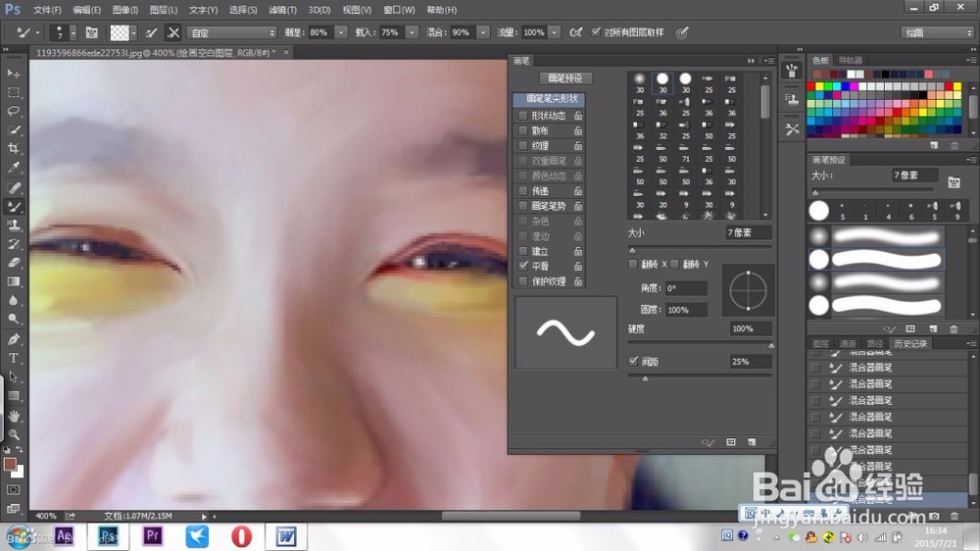Click the 角度 angle input field
Viewport: 980px width, 551px height.
point(686,288)
